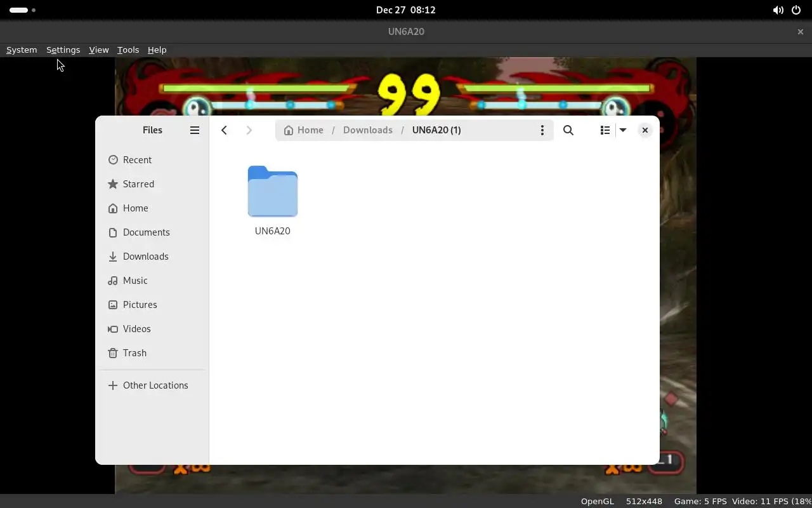812x508 pixels.
Task: Close the Files window
Action: point(645,130)
